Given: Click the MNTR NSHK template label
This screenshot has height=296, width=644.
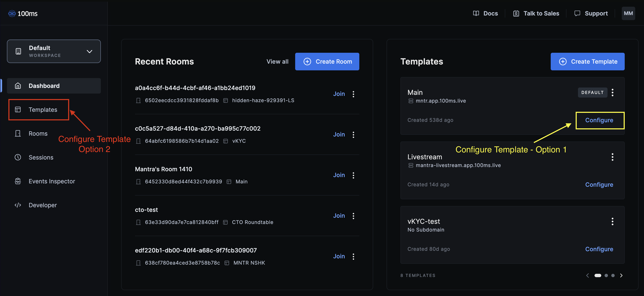Looking at the screenshot, I should coord(249,263).
